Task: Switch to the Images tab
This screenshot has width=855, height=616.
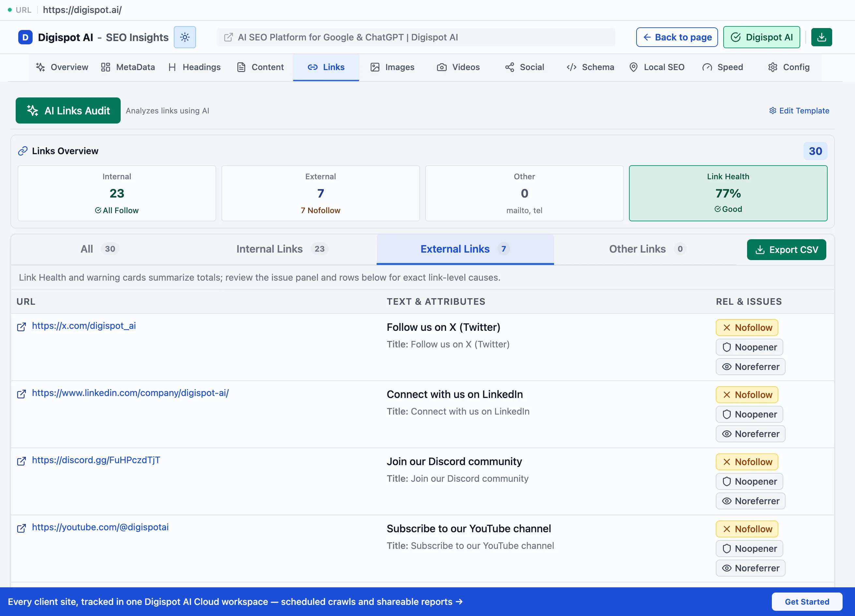Action: click(392, 67)
